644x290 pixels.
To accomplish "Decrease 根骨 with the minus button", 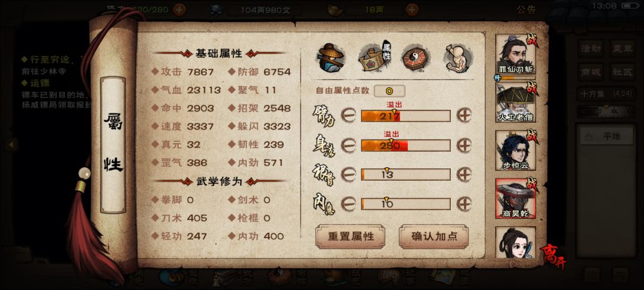I will 348,175.
